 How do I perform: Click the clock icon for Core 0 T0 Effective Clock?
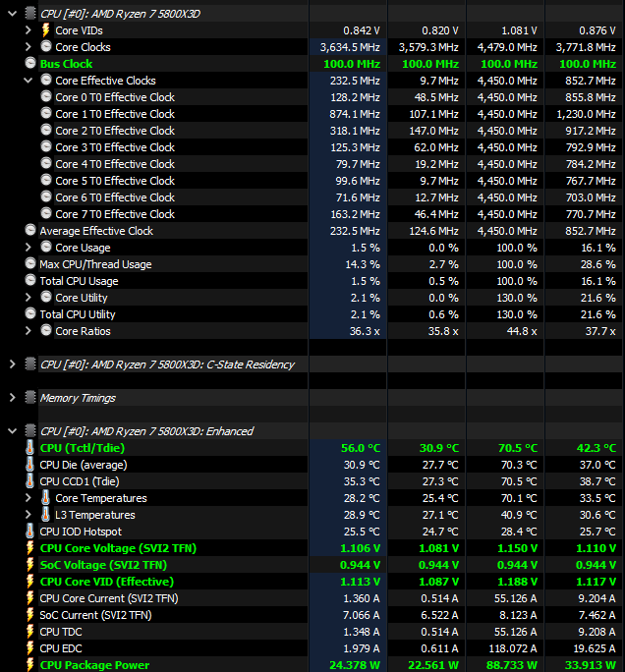pos(46,96)
